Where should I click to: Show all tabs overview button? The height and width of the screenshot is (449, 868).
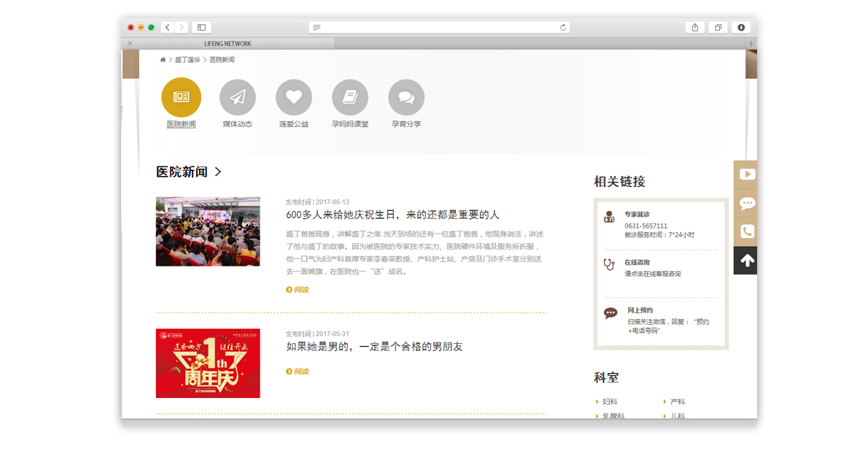click(718, 27)
